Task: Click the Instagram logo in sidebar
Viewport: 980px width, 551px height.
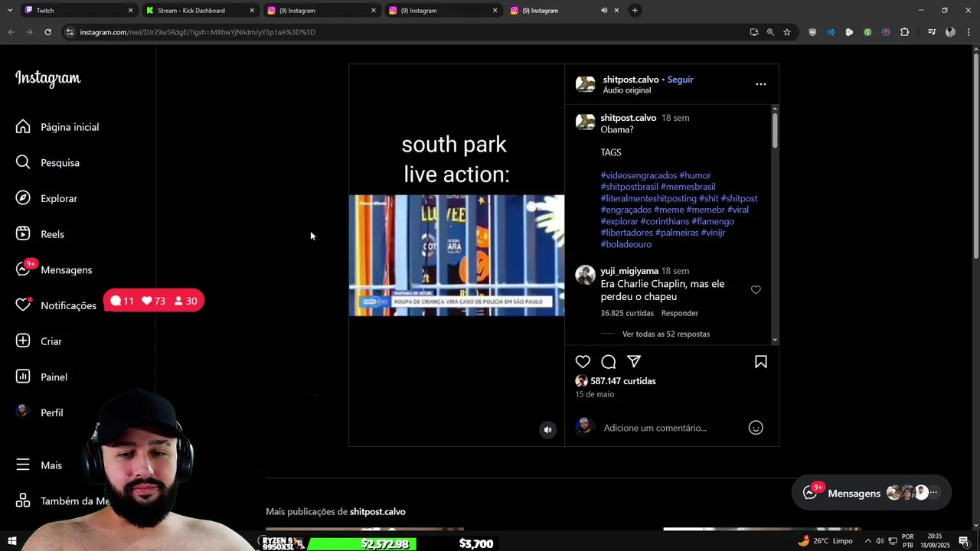Action: (47, 79)
